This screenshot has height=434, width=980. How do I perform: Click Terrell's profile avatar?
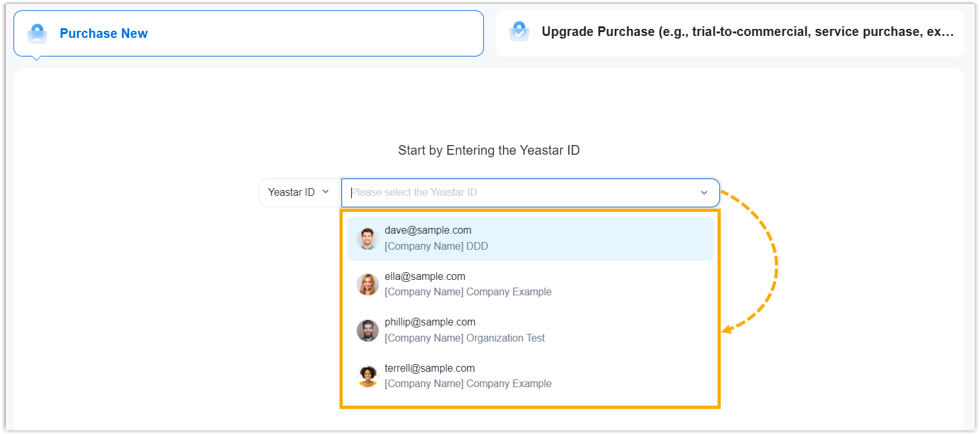click(368, 376)
